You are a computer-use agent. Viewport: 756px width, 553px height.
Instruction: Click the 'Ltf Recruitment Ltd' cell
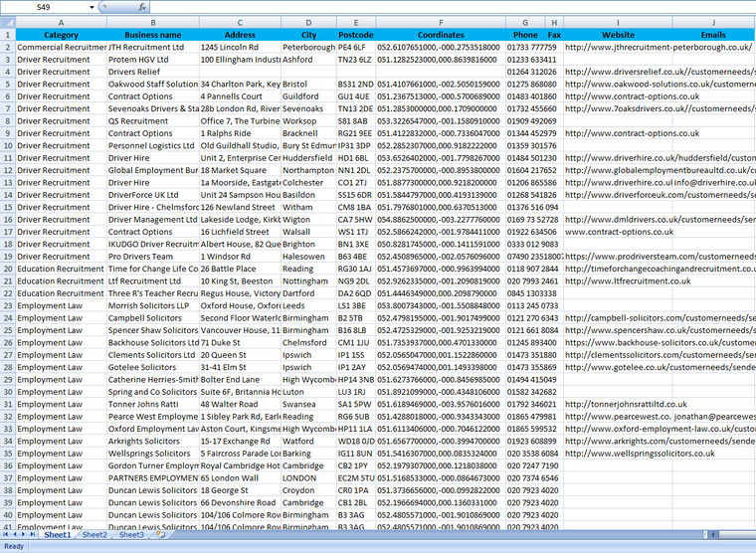pos(153,281)
